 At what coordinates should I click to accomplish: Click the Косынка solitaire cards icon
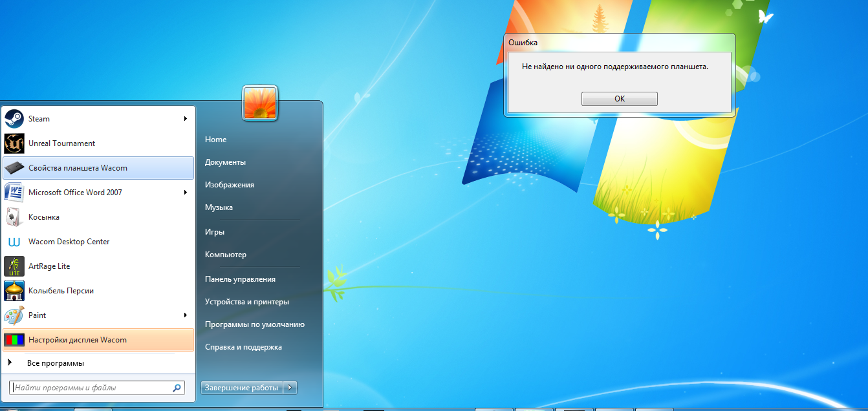pyautogui.click(x=14, y=217)
